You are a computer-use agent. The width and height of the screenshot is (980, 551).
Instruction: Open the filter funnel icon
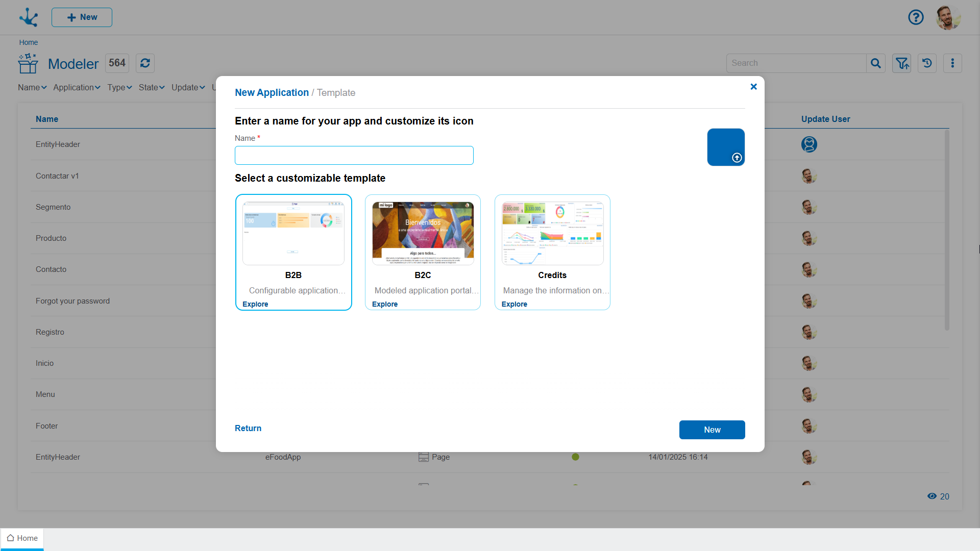pos(902,63)
